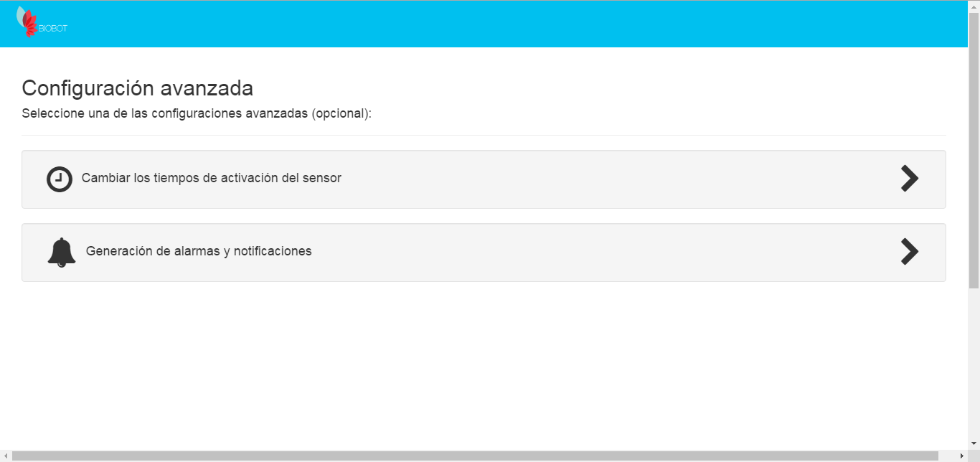Click the blank white area below the alarms panel
This screenshot has height=462, width=980.
(481, 359)
